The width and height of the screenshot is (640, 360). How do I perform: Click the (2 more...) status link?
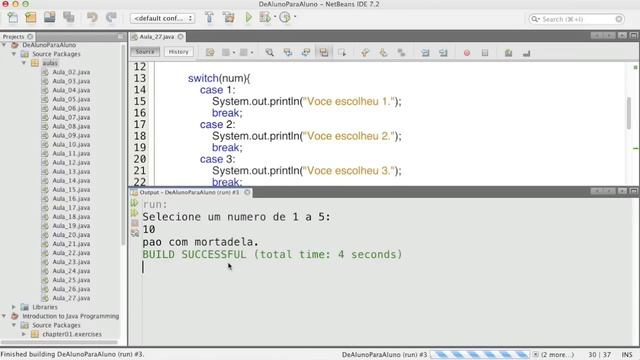click(x=557, y=355)
